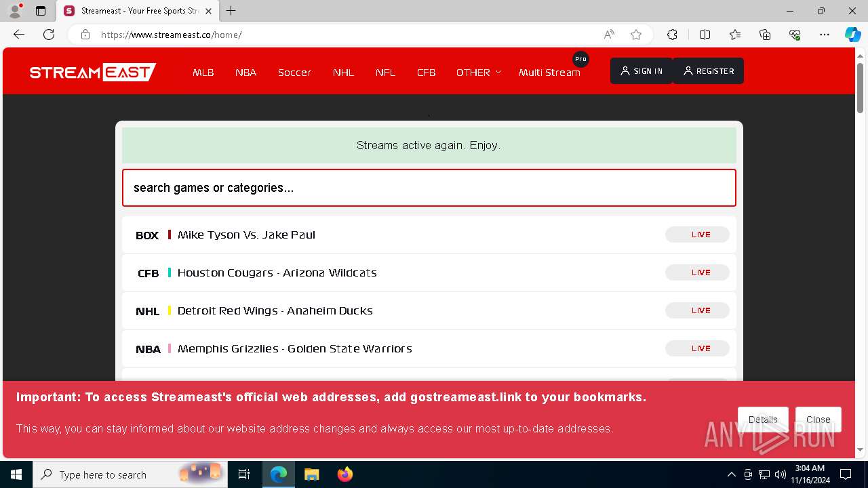Viewport: 868px width, 488px height.
Task: Click the BOX category label
Action: [x=147, y=235]
